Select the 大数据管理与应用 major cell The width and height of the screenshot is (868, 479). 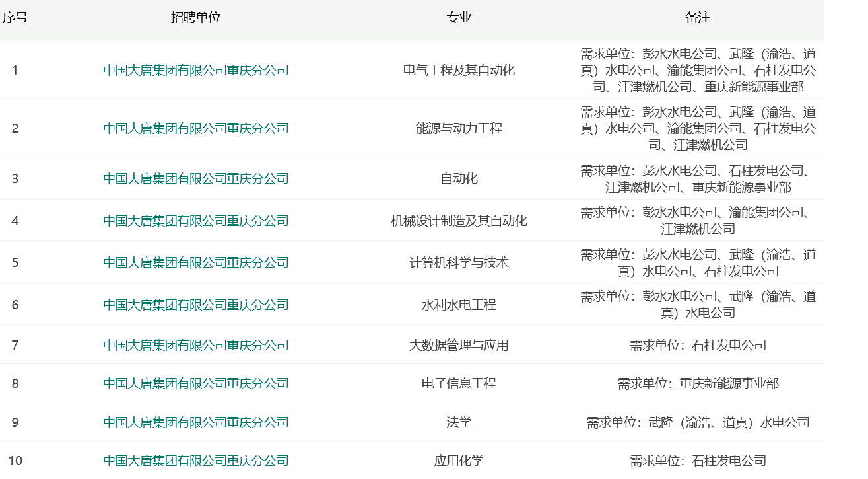(x=459, y=345)
